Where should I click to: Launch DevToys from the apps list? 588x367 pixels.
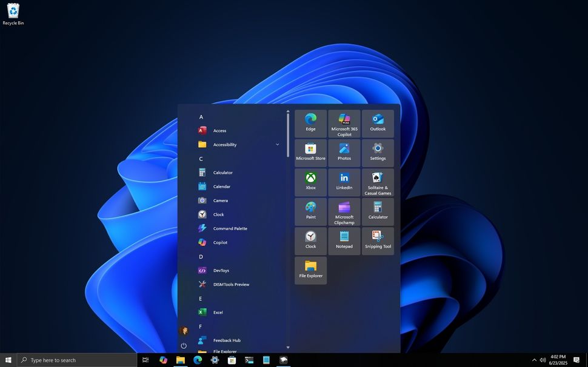coord(220,270)
